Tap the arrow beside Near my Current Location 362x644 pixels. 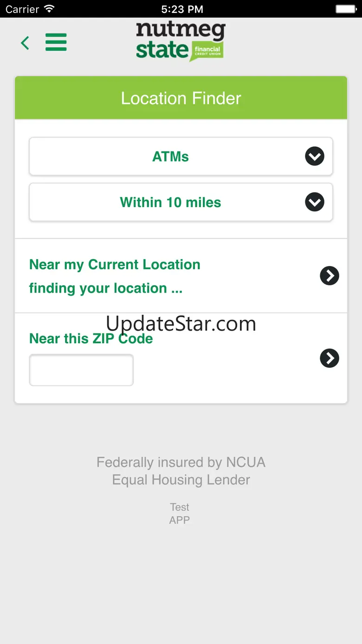point(330,276)
